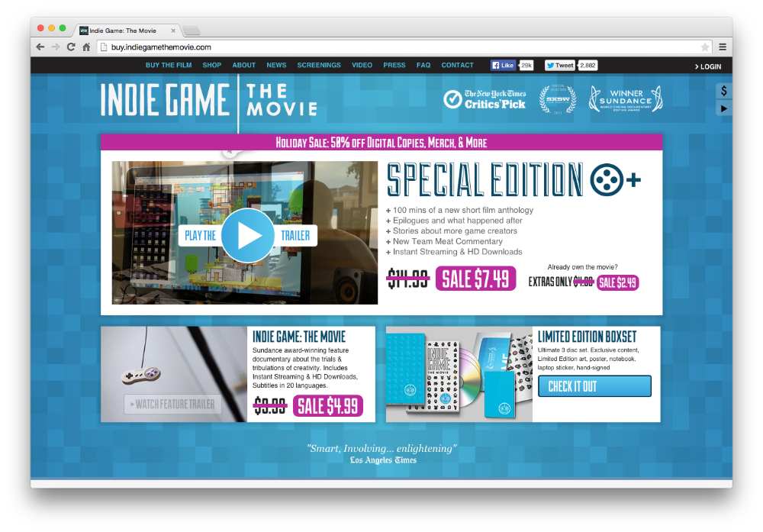Click the boxset product image

459,374
